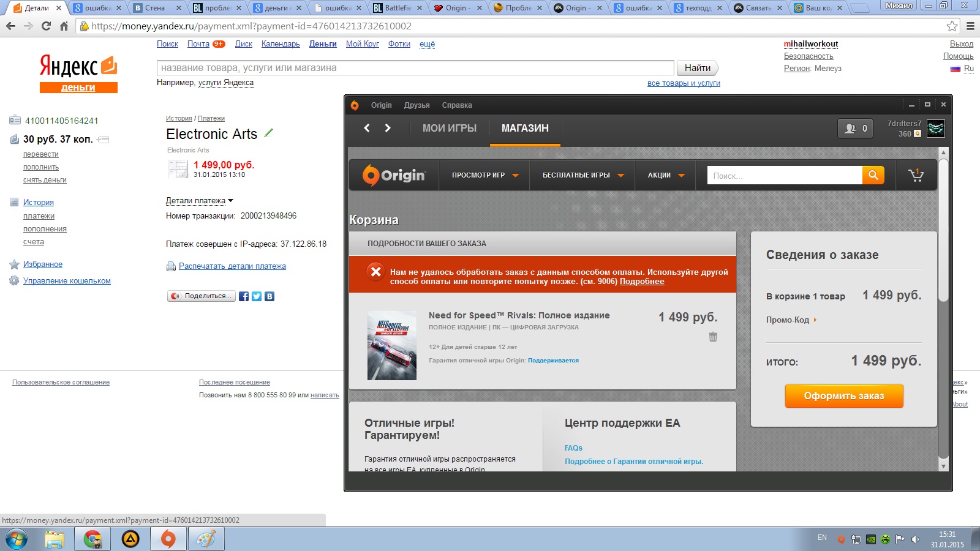The width and height of the screenshot is (980, 551).
Task: Open the ещё services dropdown
Action: pyautogui.click(x=427, y=44)
